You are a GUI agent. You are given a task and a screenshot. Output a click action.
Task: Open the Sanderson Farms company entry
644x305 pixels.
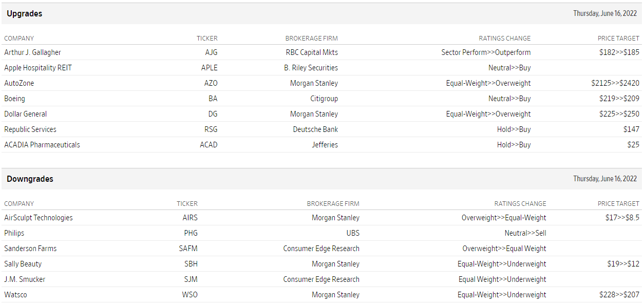pos(30,249)
